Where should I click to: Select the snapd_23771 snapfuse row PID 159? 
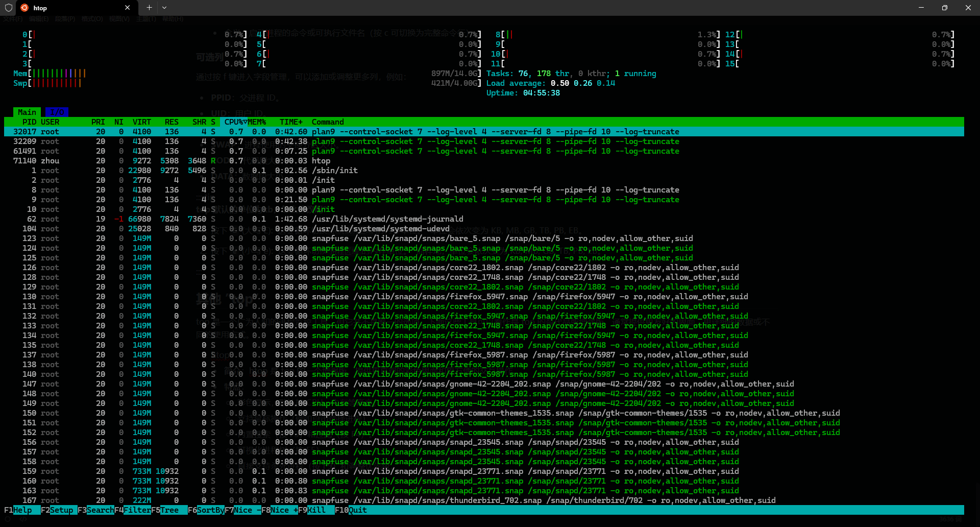tap(484, 471)
